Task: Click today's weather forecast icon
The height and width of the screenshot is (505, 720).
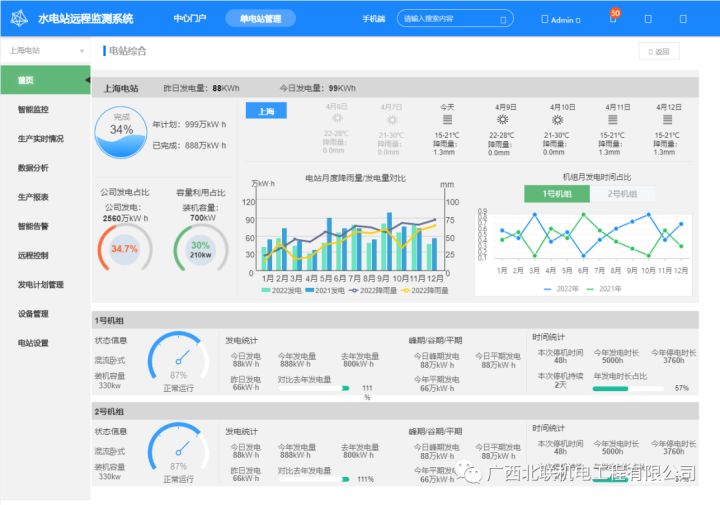Action: (446, 119)
